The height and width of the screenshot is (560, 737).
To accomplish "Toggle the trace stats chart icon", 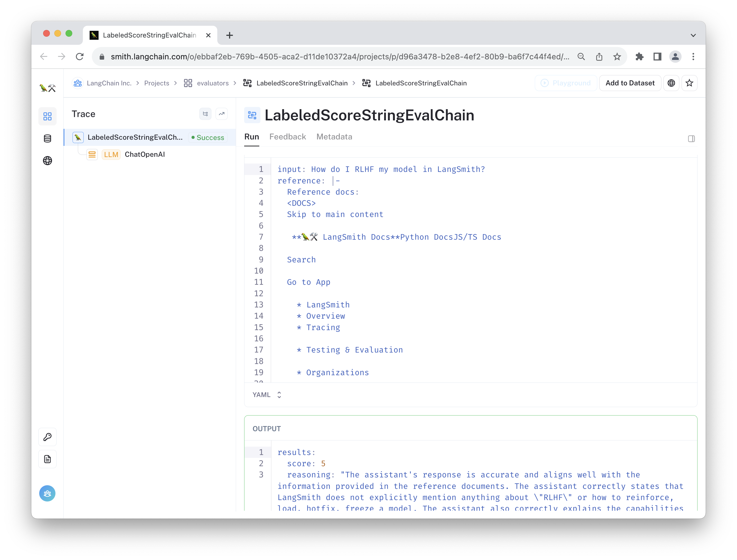I will 221,114.
